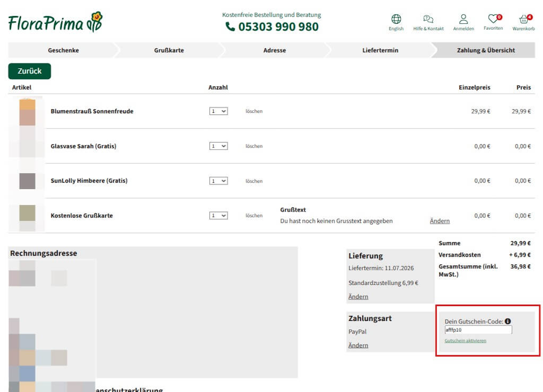Click the Gutschein aktivieren link
The image size is (543, 392).
click(x=465, y=340)
